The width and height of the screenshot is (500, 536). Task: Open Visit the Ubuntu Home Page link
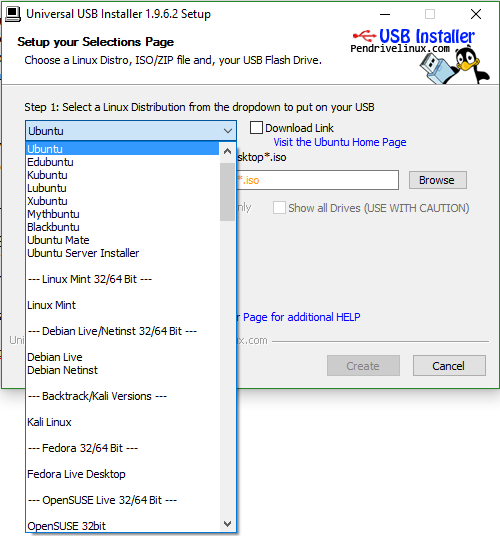click(x=340, y=142)
